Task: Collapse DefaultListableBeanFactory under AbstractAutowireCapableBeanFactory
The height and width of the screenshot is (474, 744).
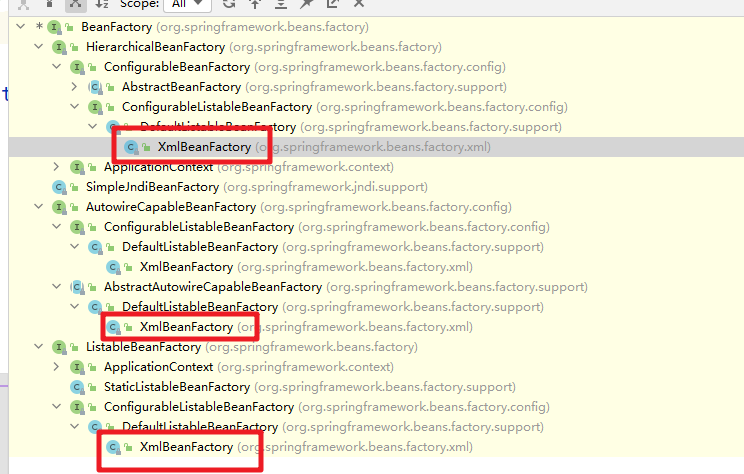Action: 74,307
